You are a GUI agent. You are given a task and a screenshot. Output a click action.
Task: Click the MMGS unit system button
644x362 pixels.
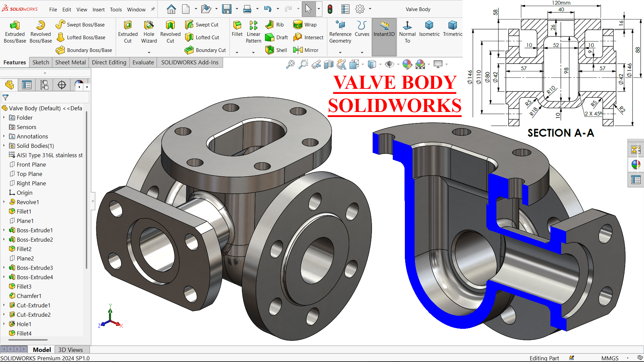coord(610,358)
